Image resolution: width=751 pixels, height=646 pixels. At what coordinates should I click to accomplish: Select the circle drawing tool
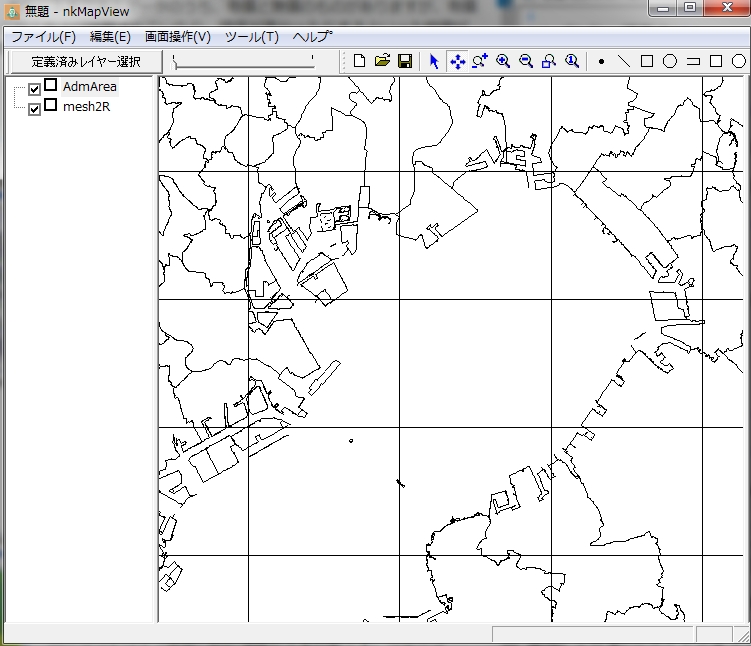coord(670,61)
